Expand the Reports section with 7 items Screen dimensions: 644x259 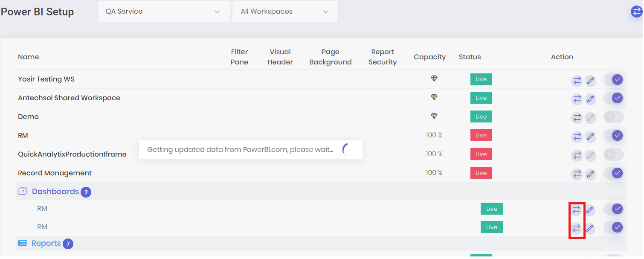click(x=46, y=243)
